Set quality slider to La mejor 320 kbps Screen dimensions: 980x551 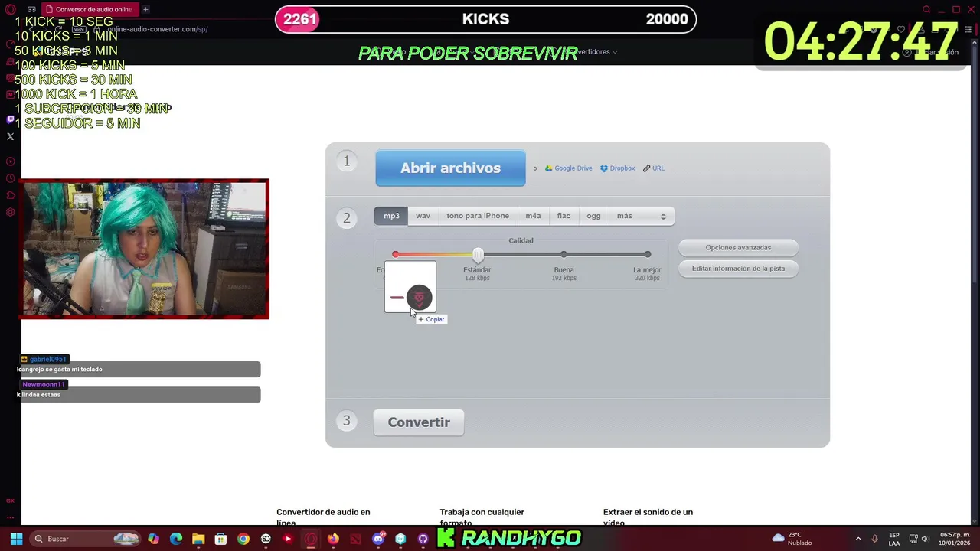(648, 254)
